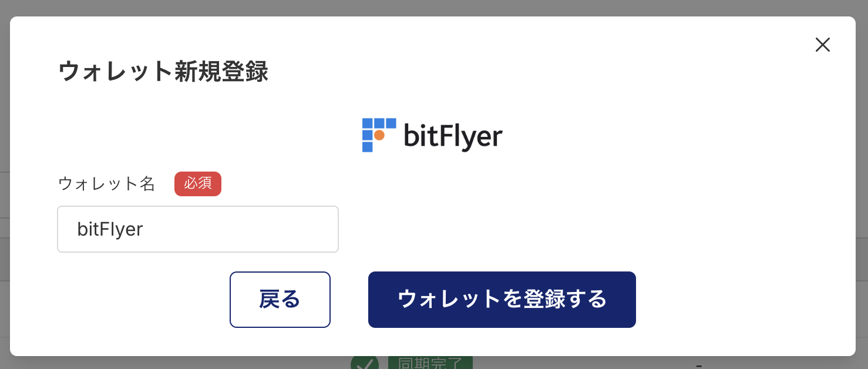This screenshot has height=369, width=868.
Task: Click the red 必須 required badge
Action: pos(197,183)
